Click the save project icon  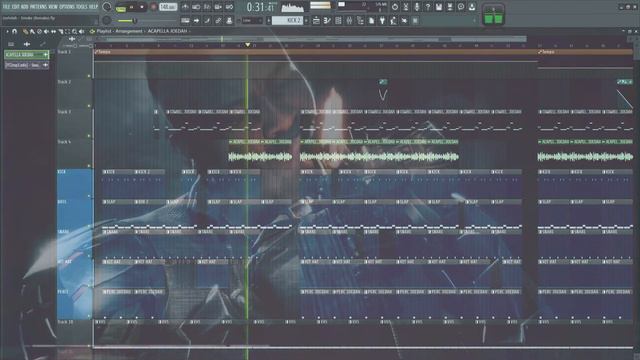point(439,7)
